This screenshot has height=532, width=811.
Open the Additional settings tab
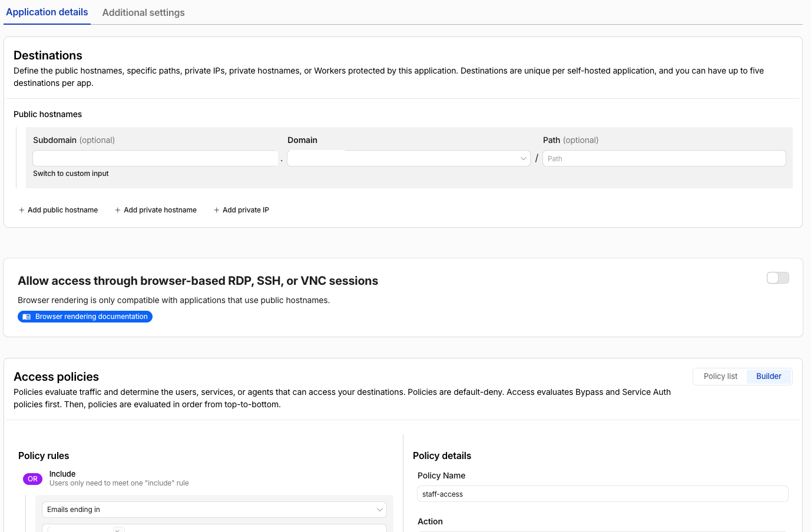(x=143, y=12)
